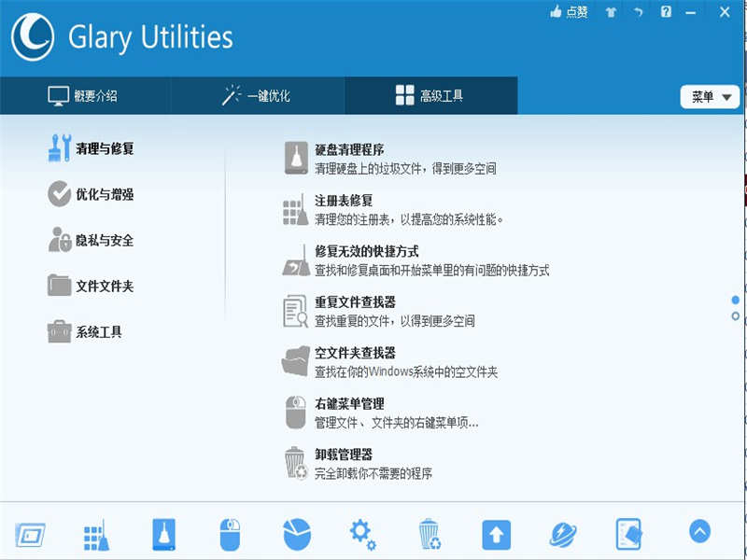
Task: Select the filled first page indicator dot
Action: [736, 300]
